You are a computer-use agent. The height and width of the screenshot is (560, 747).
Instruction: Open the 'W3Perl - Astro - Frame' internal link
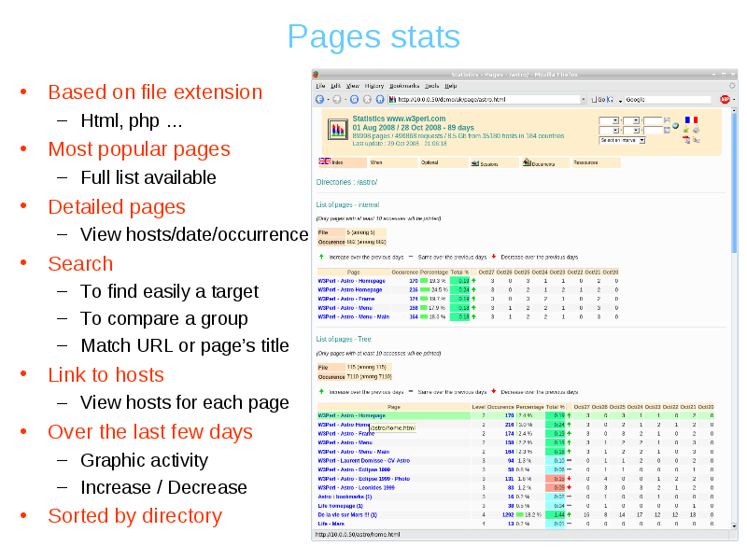[x=345, y=299]
